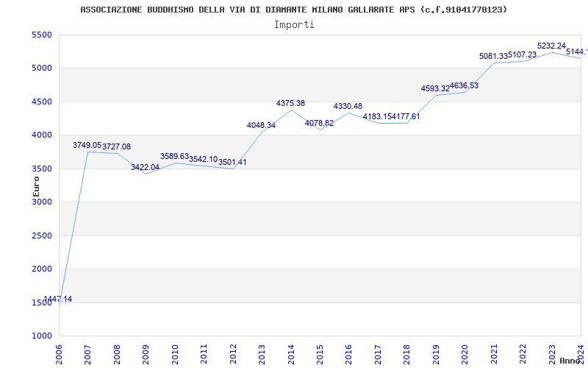Click y-axis tick 4000

42,135
